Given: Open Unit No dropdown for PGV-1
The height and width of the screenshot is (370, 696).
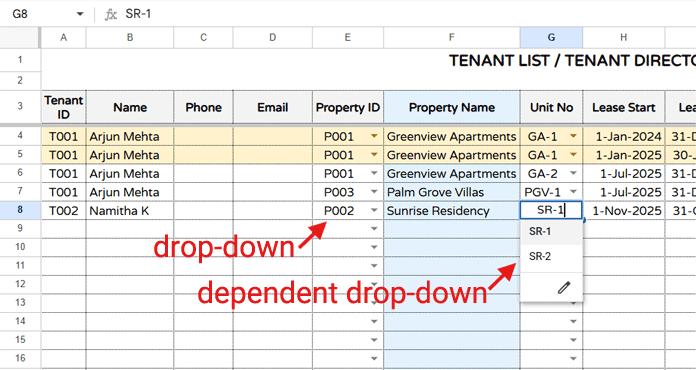Looking at the screenshot, I should pyautogui.click(x=573, y=192).
